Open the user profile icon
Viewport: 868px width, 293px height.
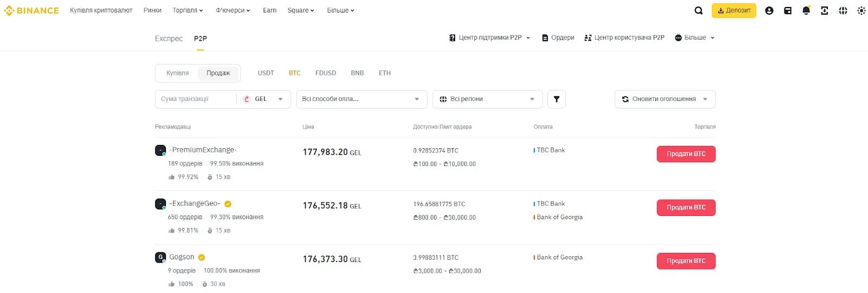pyautogui.click(x=769, y=10)
